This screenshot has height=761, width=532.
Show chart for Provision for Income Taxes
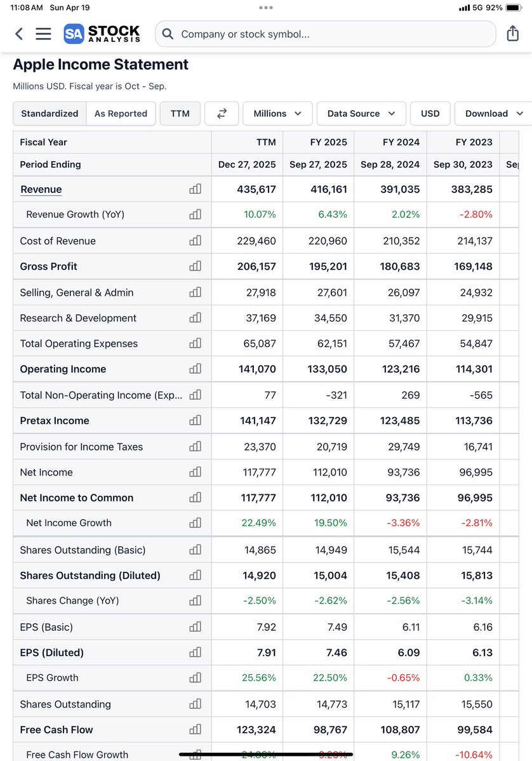[195, 446]
